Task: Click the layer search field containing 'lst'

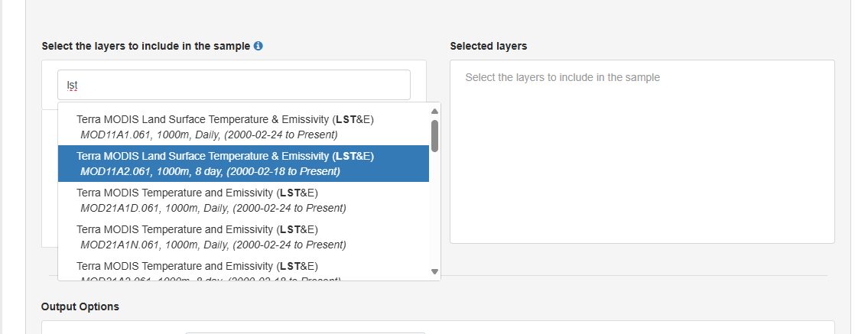Action: point(233,85)
